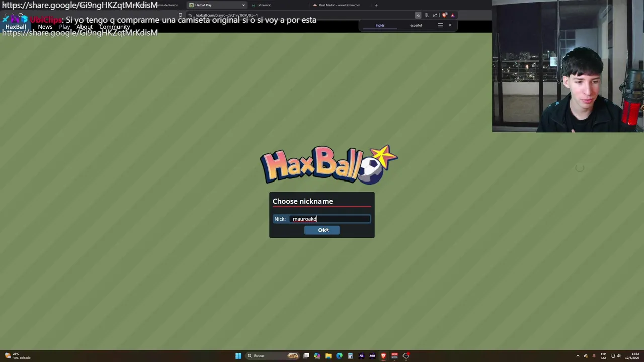This screenshot has width=644, height=362.
Task: Open Task View on taskbar
Action: [306, 356]
